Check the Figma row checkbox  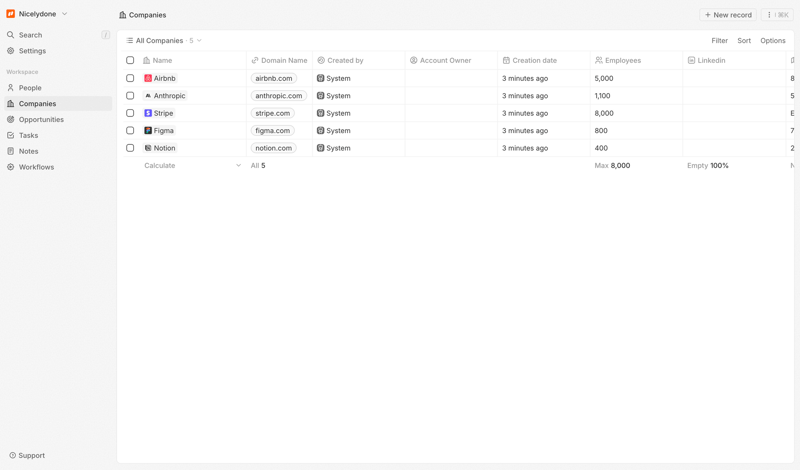130,130
